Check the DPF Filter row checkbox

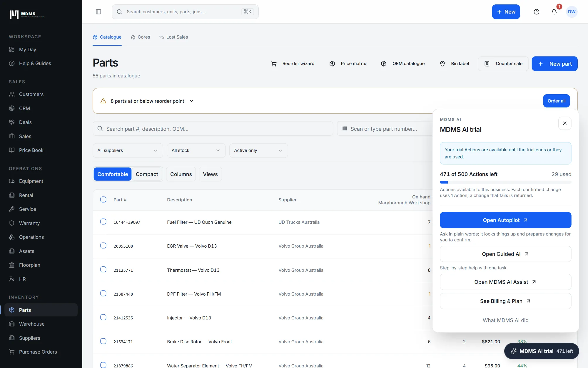click(103, 294)
